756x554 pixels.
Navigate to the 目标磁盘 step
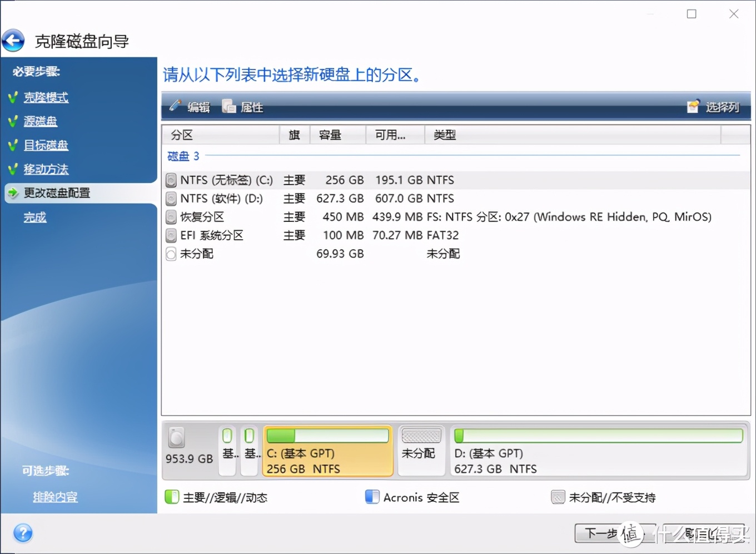tap(46, 145)
